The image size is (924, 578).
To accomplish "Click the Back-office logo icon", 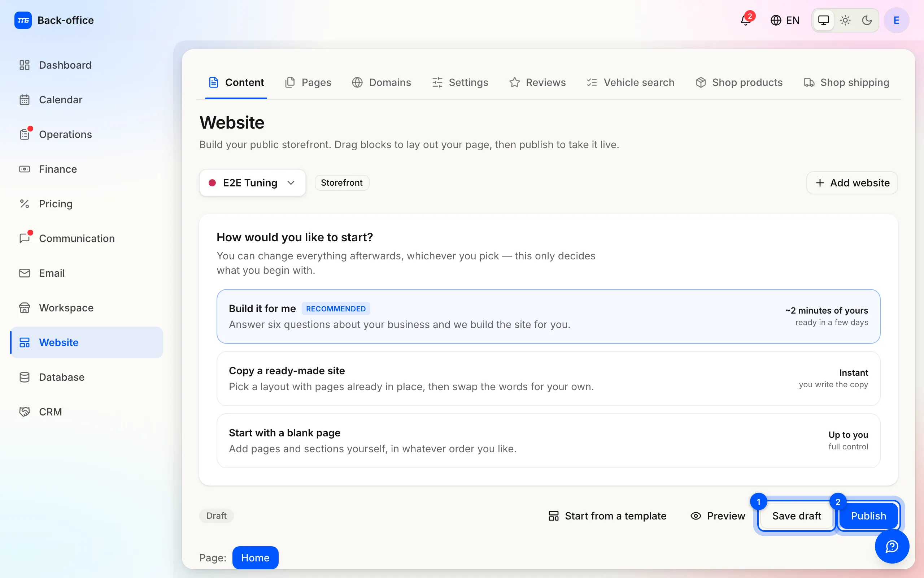I will (x=23, y=20).
